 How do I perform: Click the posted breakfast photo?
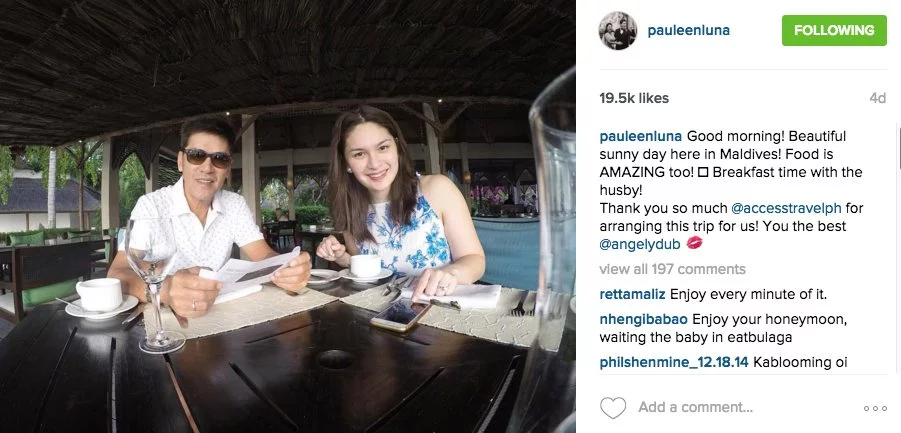coord(287,216)
